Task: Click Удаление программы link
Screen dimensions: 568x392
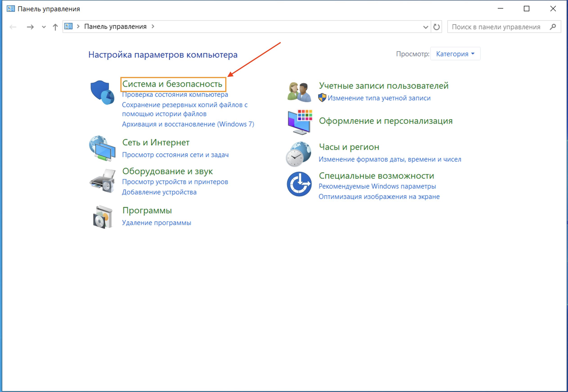Action: (x=157, y=223)
